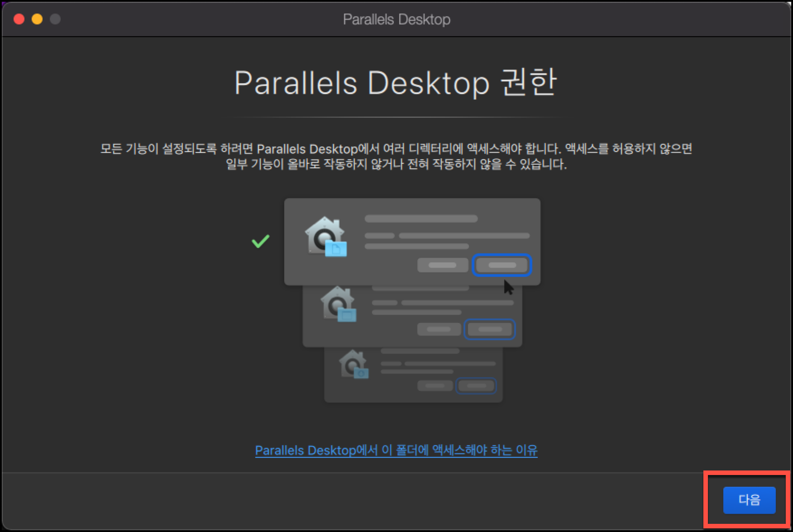Click the gray zoom traffic light
This screenshot has height=532, width=793.
pos(55,19)
